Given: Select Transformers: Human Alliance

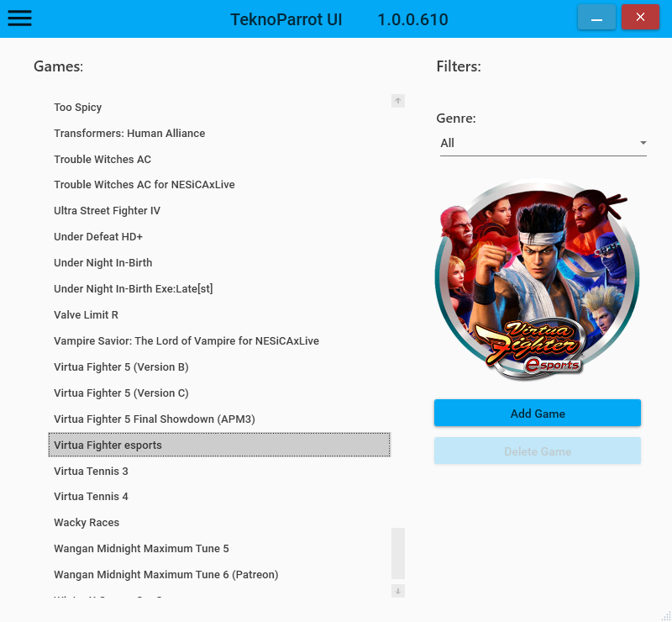Looking at the screenshot, I should click(219, 134).
